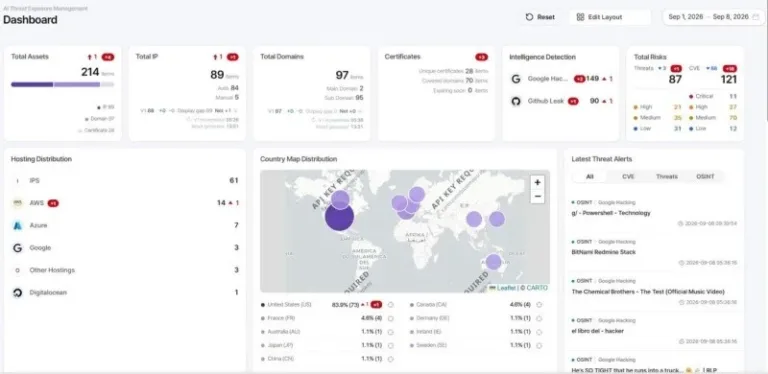This screenshot has width=768, height=374.
Task: Click the large United States map bubble
Action: coord(339,216)
